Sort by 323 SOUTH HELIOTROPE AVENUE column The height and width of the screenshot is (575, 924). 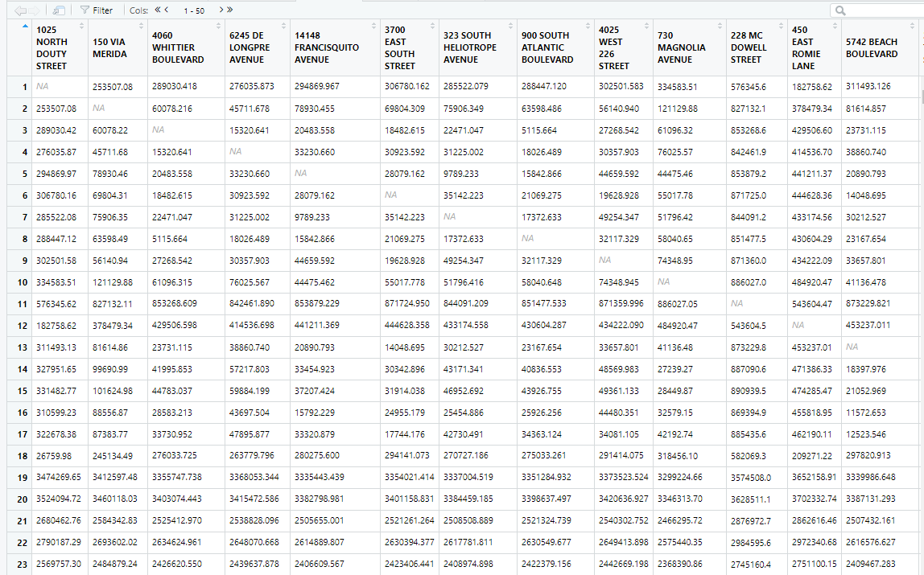point(510,27)
